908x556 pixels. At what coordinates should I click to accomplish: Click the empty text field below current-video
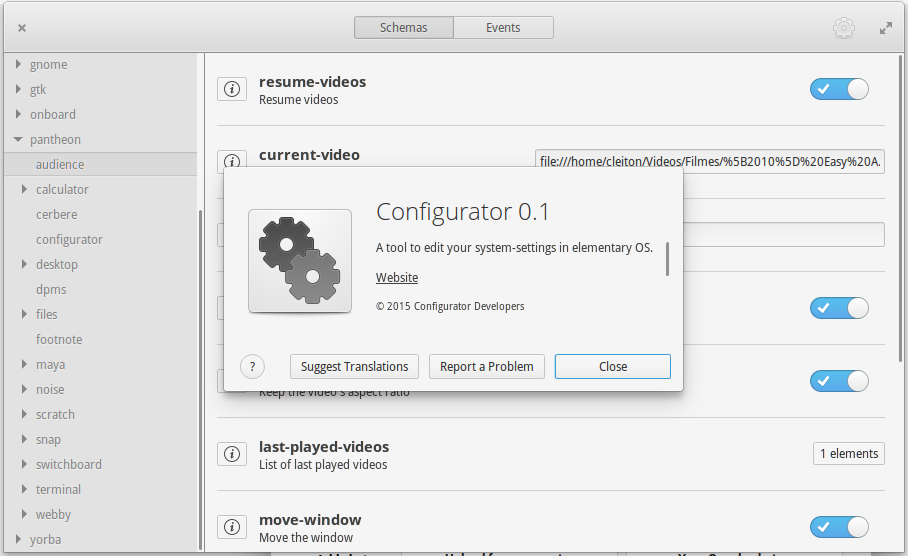click(784, 235)
